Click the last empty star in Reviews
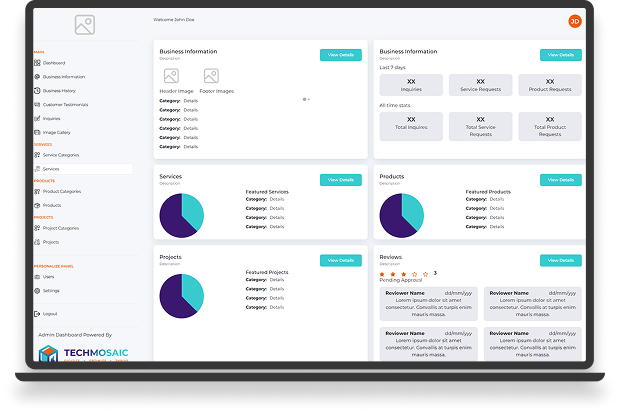This screenshot has height=412, width=620. [425, 274]
